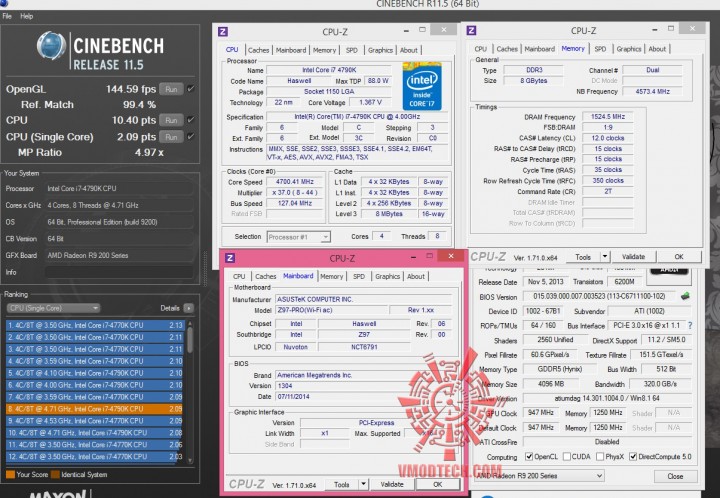Image resolution: width=720 pixels, height=498 pixels.
Task: Switch to SPD tab in the Memory window
Action: (600, 49)
